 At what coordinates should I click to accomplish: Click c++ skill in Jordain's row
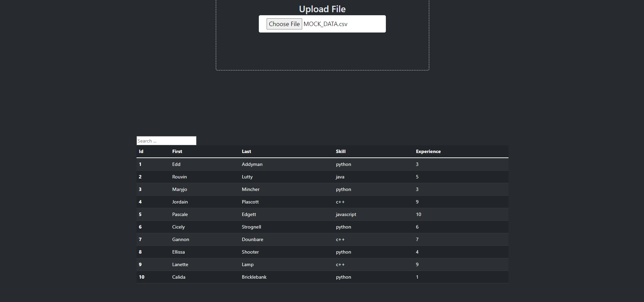pyautogui.click(x=340, y=202)
